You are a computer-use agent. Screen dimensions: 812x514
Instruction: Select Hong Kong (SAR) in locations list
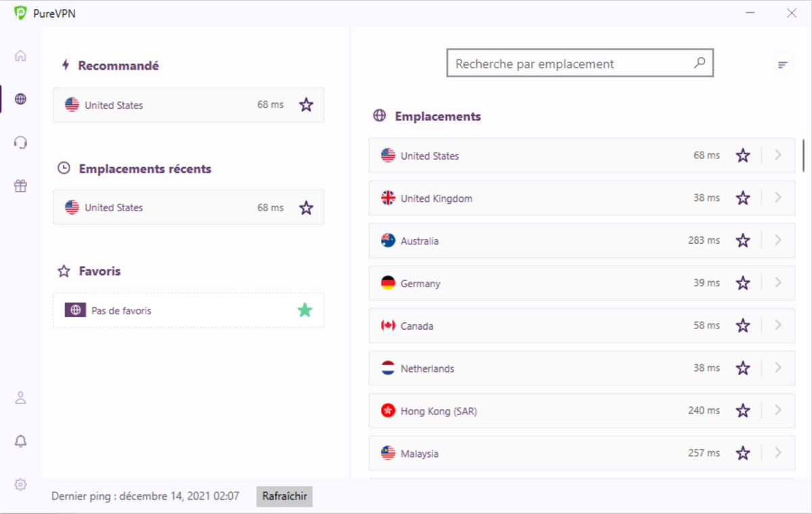pos(582,411)
